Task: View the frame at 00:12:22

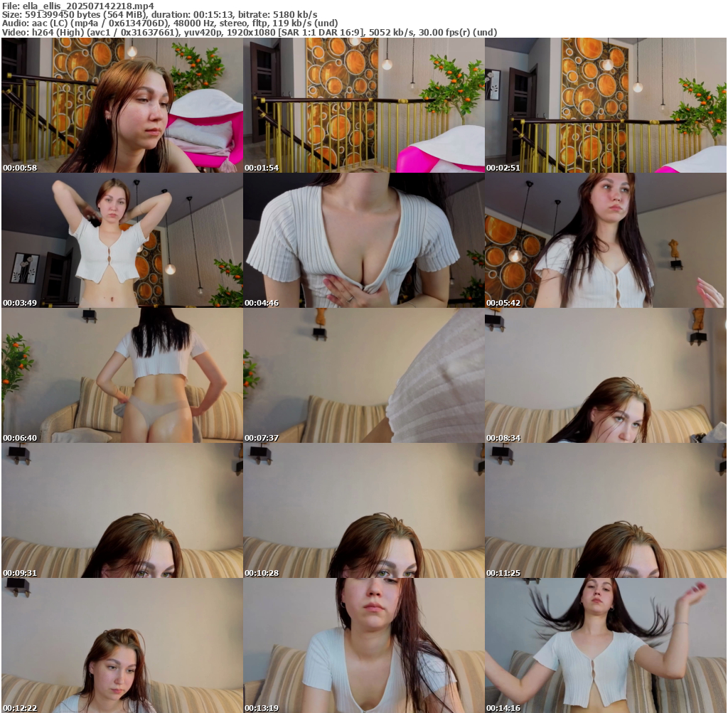Action: click(122, 645)
